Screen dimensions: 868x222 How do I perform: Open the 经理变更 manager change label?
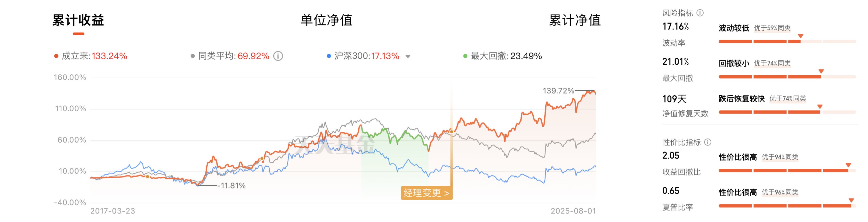426,193
